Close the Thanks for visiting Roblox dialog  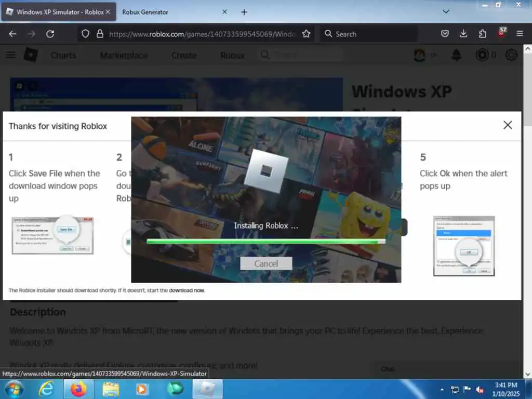click(x=508, y=125)
